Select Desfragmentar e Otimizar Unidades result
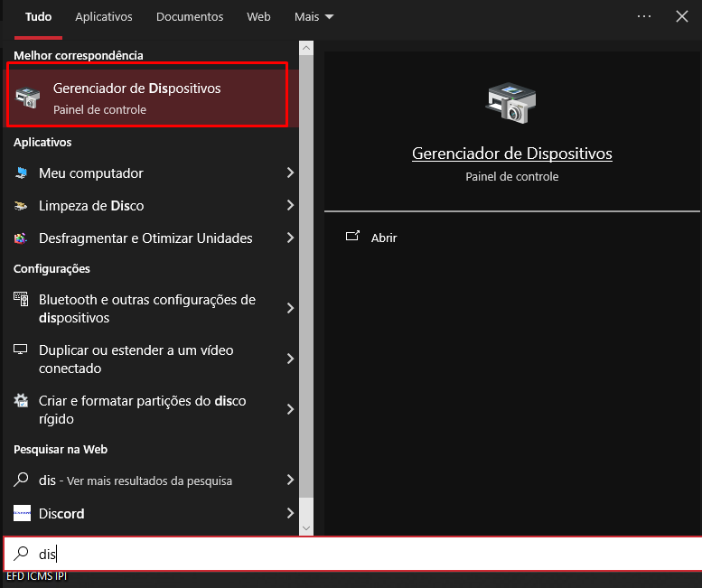This screenshot has width=702, height=588. pos(151,238)
